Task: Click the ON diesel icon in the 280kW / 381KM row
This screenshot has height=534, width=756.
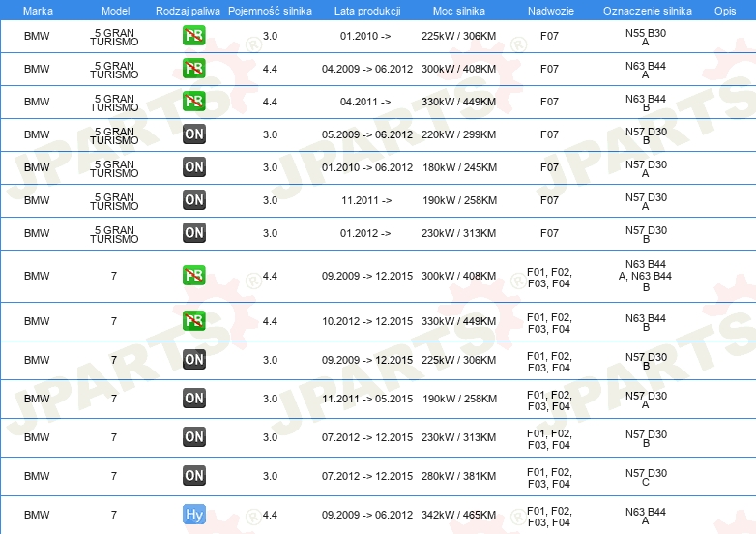Action: click(193, 475)
